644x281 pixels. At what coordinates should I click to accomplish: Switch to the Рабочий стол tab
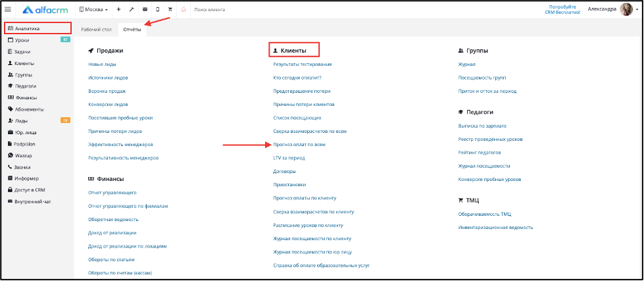tap(96, 30)
